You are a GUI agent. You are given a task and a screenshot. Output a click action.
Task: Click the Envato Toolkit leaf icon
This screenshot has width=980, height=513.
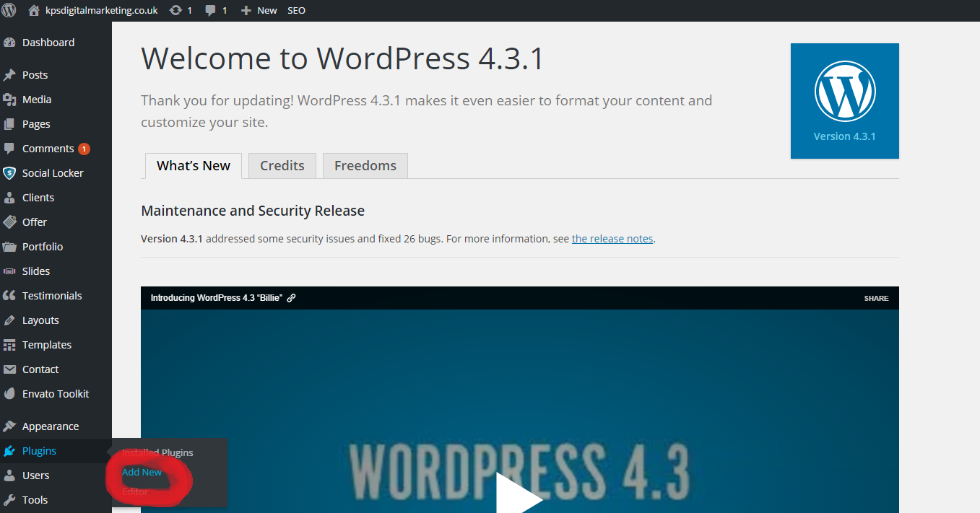tap(9, 394)
